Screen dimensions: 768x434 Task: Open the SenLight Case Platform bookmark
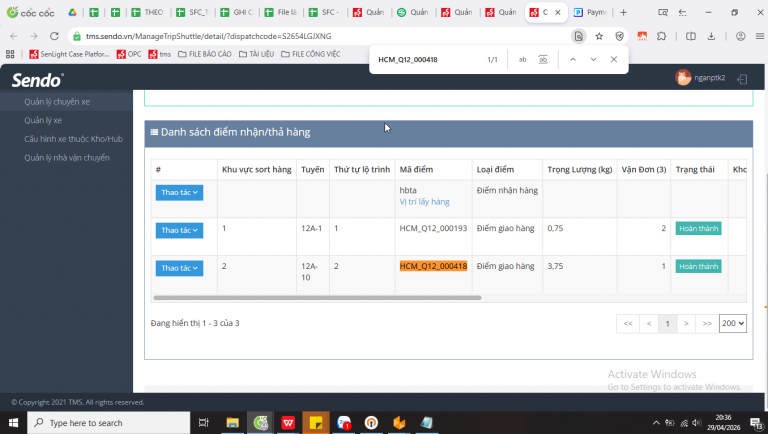69,54
